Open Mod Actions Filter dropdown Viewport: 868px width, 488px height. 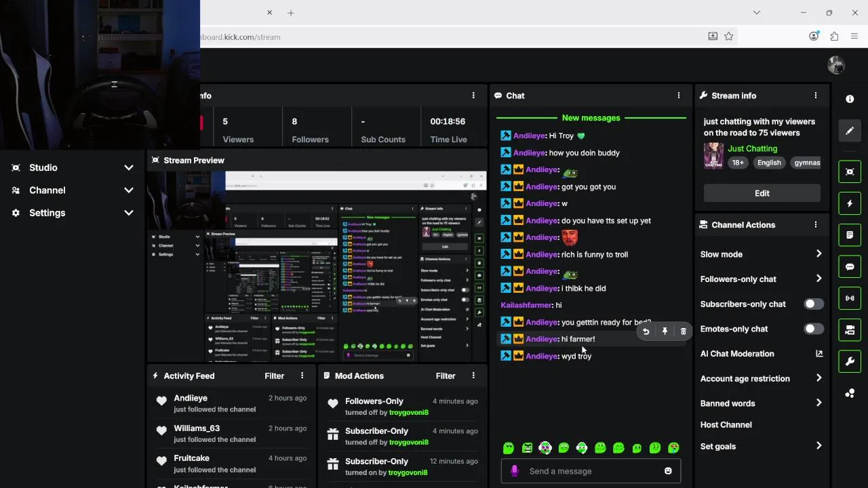click(x=446, y=375)
